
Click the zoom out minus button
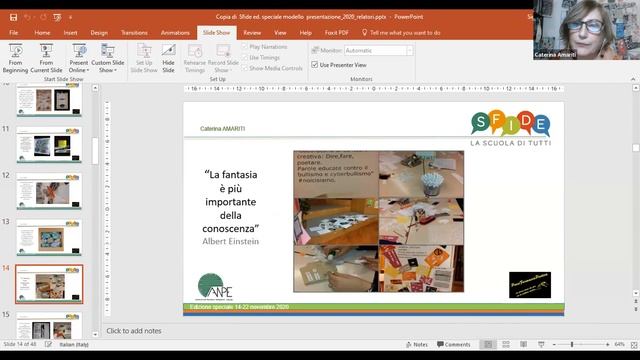554,344
